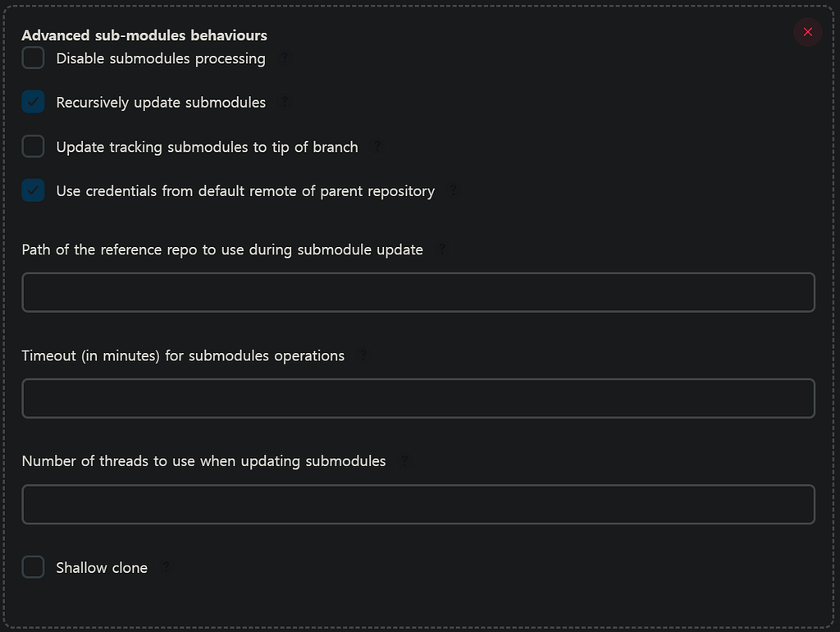The image size is (840, 632).
Task: Enable Update tracking submodules to tip checkbox
Action: pyautogui.click(x=33, y=147)
